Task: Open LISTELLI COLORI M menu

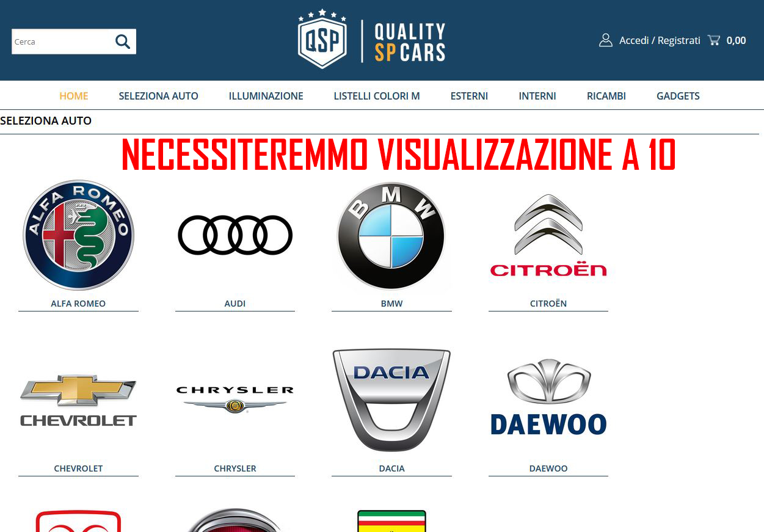Action: click(377, 96)
